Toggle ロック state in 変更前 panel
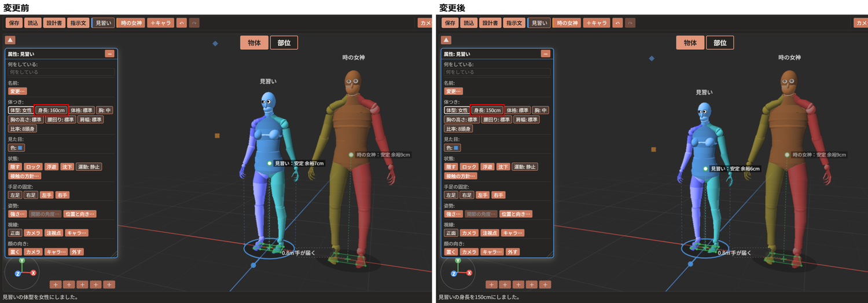868x303 pixels. click(33, 167)
